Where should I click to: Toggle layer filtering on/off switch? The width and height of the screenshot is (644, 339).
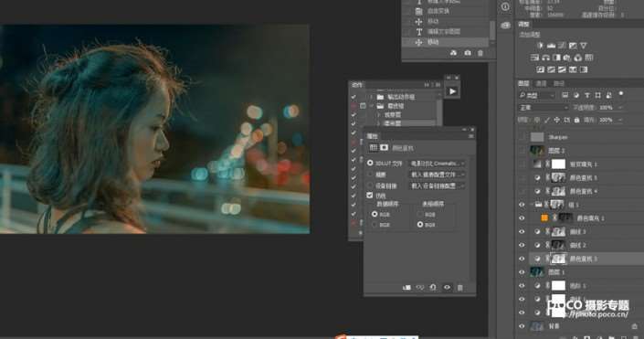(x=621, y=94)
